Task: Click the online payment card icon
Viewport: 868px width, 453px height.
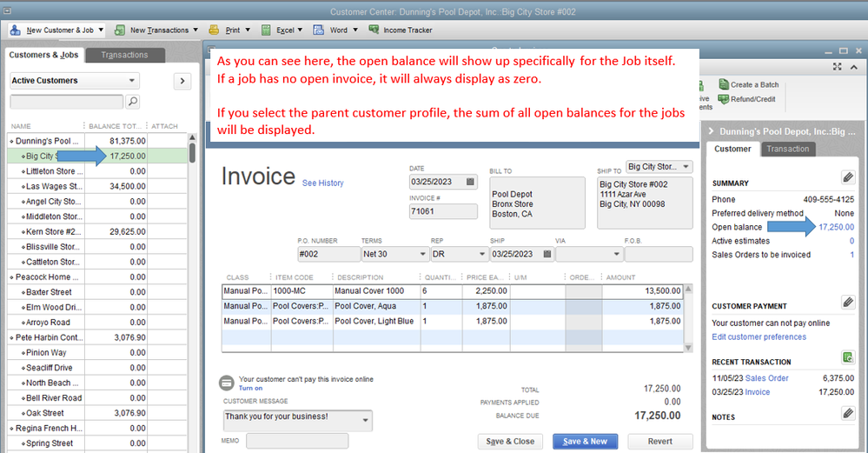Action: (227, 383)
